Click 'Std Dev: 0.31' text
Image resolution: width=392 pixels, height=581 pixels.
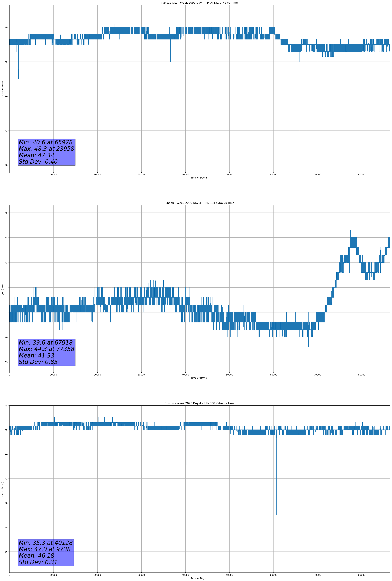(x=38, y=562)
